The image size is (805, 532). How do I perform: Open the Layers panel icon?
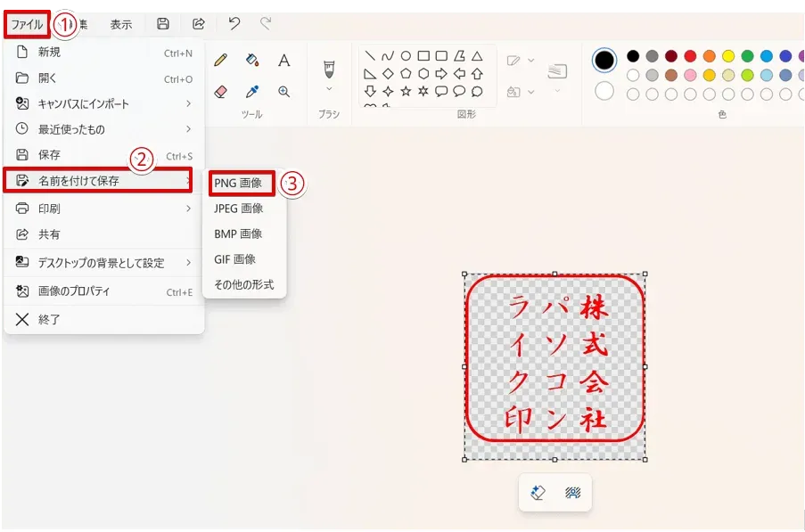coord(559,71)
